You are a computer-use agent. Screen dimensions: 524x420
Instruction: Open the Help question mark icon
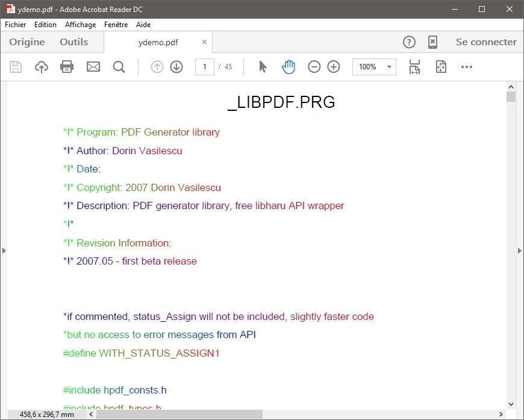pos(409,42)
